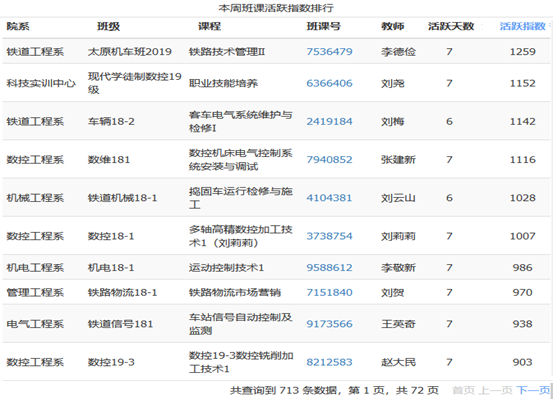Select teacher cell 张建新
This screenshot has width=553, height=399.
(398, 159)
